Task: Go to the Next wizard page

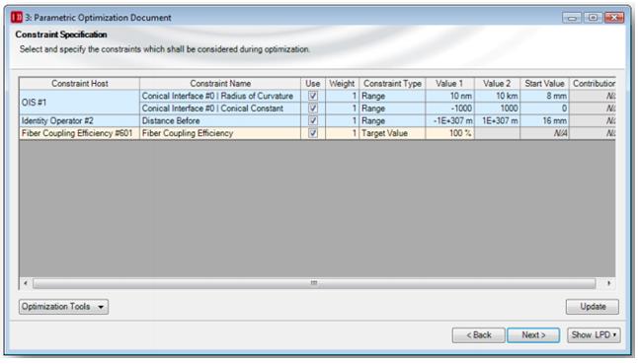Action: click(533, 335)
